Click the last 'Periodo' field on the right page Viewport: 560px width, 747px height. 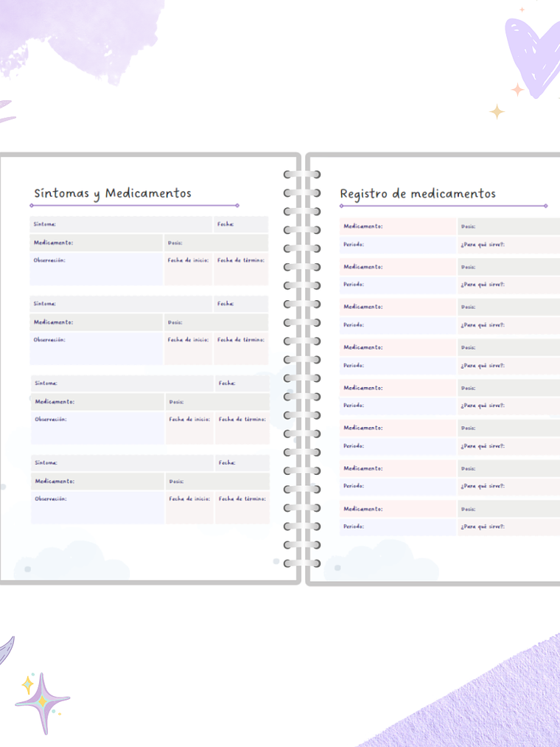(398, 527)
